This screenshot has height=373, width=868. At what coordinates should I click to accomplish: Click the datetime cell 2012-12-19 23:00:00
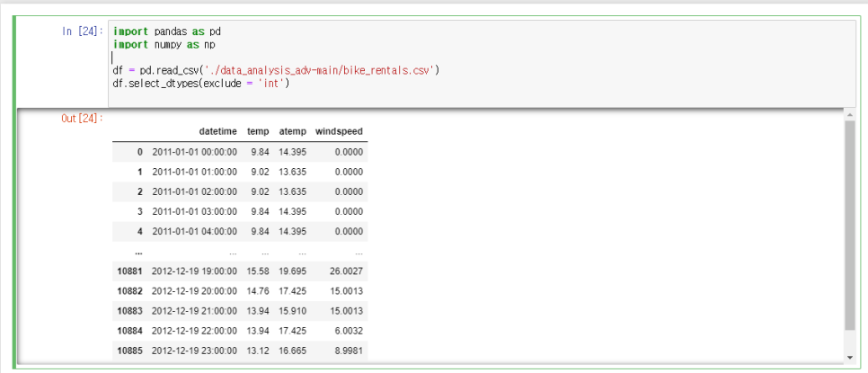194,351
